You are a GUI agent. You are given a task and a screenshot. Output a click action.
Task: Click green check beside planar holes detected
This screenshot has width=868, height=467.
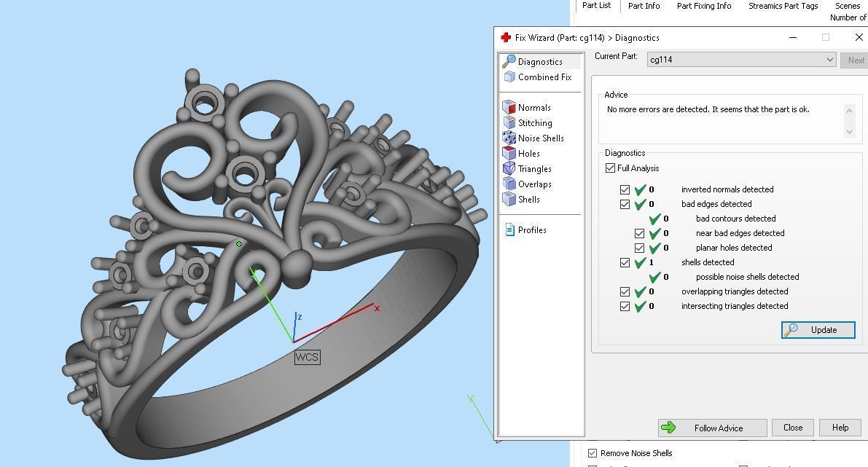(655, 248)
